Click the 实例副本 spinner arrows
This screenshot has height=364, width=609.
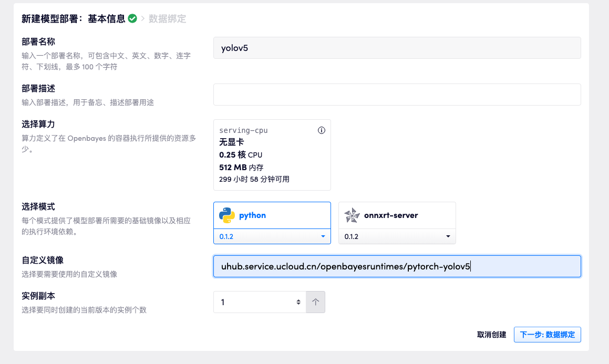[x=298, y=302]
